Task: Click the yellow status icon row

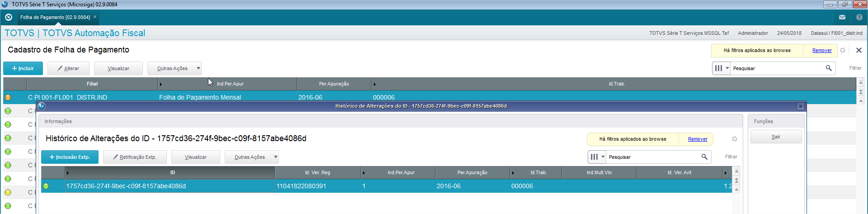Action: (8, 192)
